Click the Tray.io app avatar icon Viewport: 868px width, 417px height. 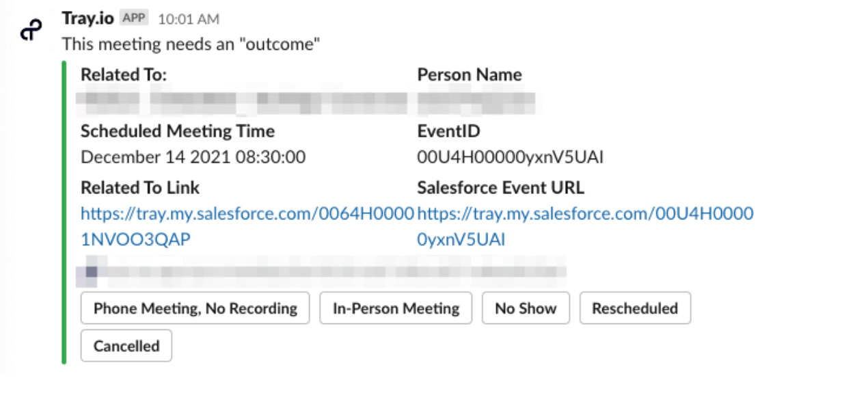tap(31, 30)
